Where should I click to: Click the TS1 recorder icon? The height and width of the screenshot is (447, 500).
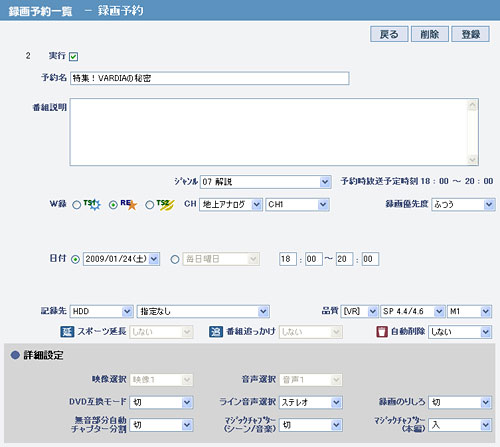[92, 204]
